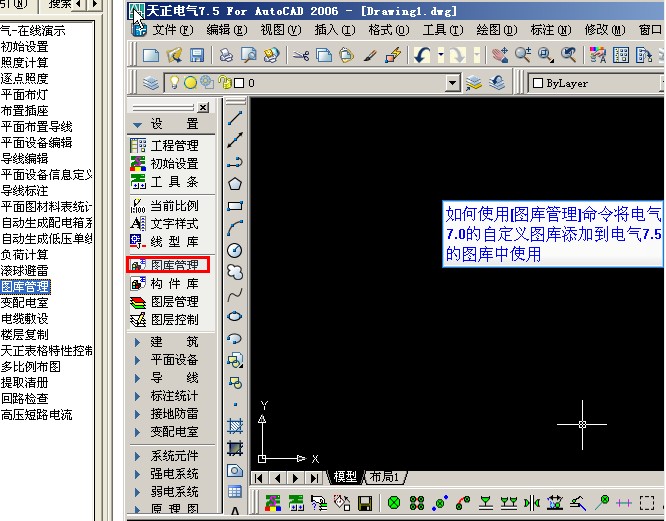This screenshot has width=666, height=521.
Task: Expand the 平面设备 menu section
Action: 138,360
